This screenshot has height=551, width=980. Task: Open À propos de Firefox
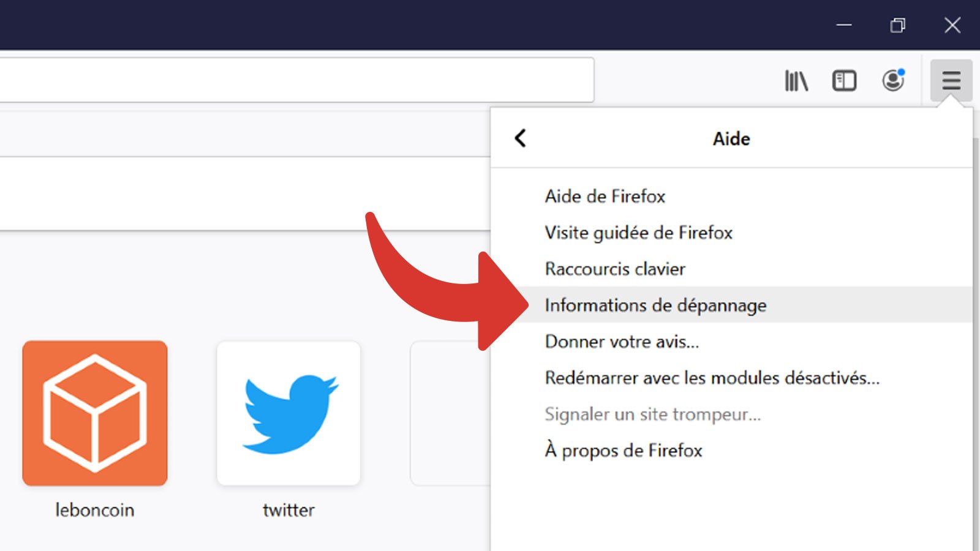tap(731, 451)
